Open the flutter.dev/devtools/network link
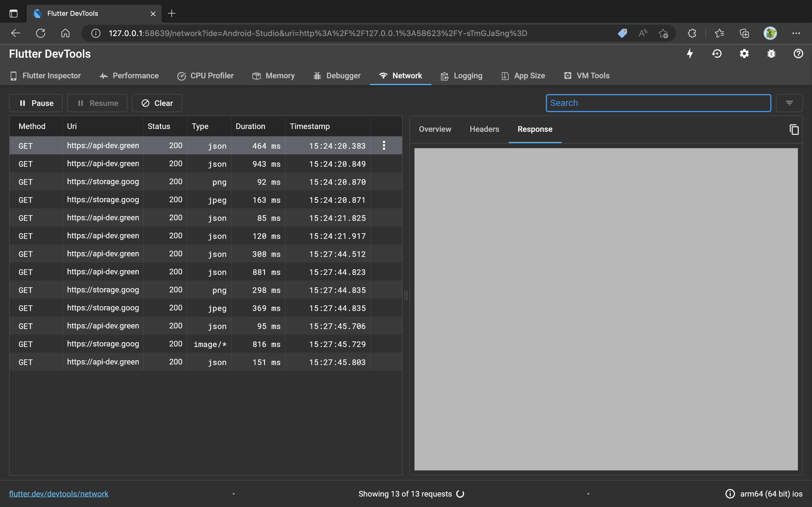This screenshot has width=812, height=507. 59,493
